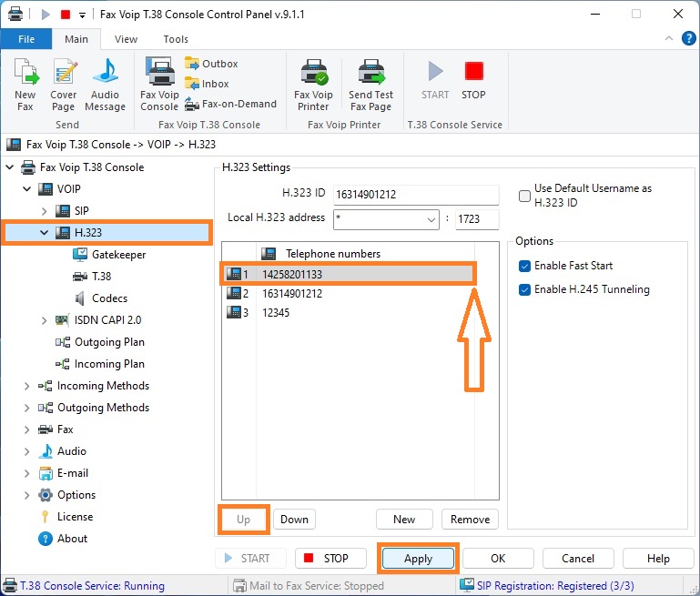Click the Remove button
700x596 pixels.
pos(470,520)
